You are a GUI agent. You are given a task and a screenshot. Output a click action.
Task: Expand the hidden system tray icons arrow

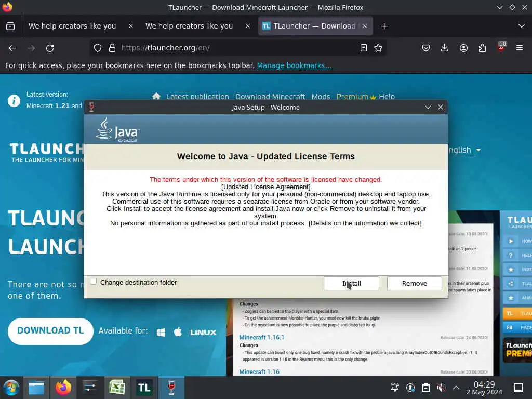(456, 388)
